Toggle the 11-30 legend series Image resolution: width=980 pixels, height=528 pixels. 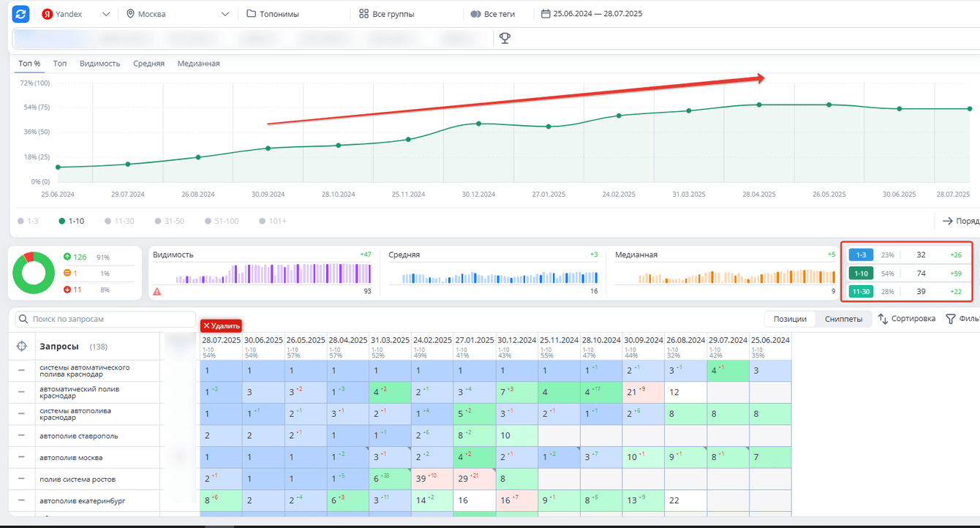click(x=119, y=221)
